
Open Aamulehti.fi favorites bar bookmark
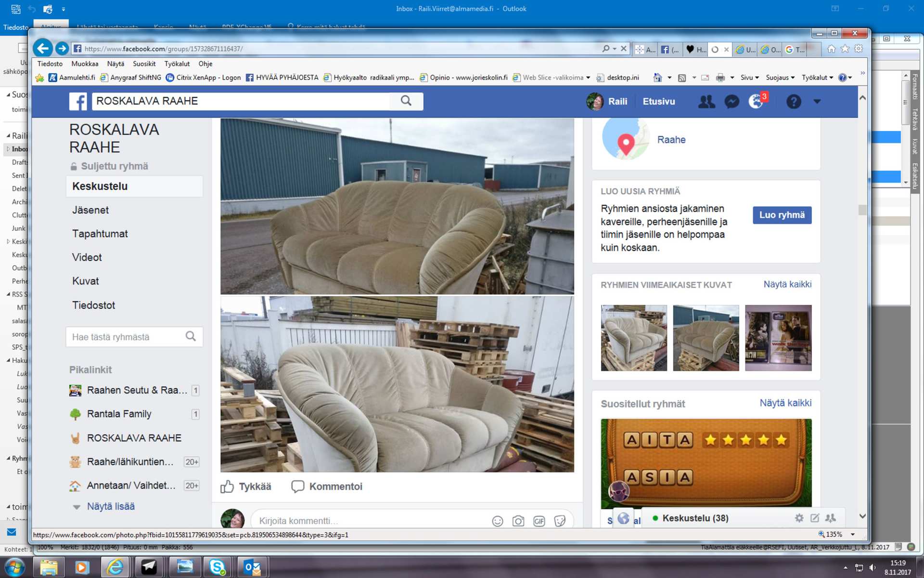coord(72,78)
